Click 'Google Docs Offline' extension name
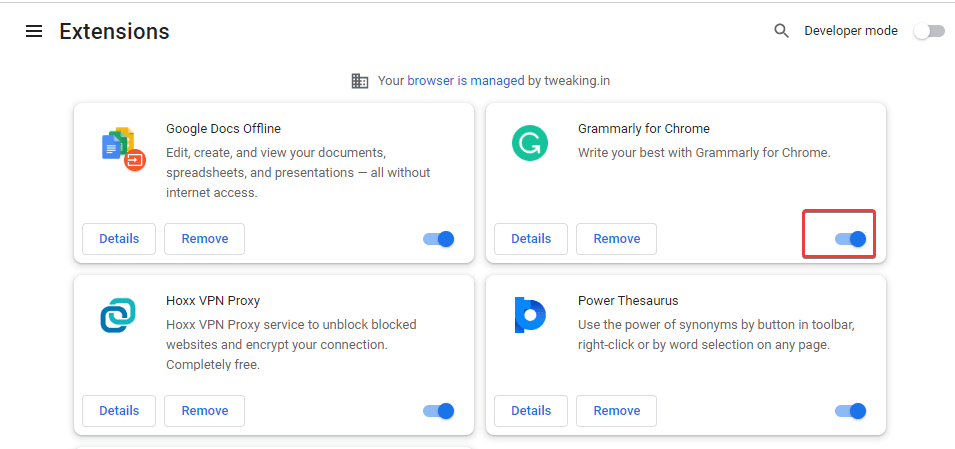 coord(224,129)
